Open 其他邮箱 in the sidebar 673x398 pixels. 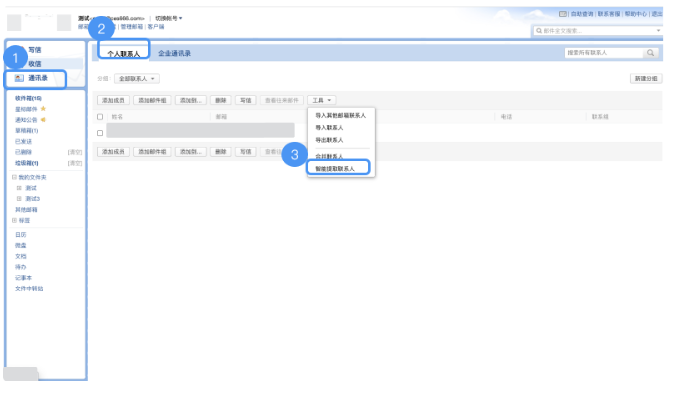[x=26, y=210]
